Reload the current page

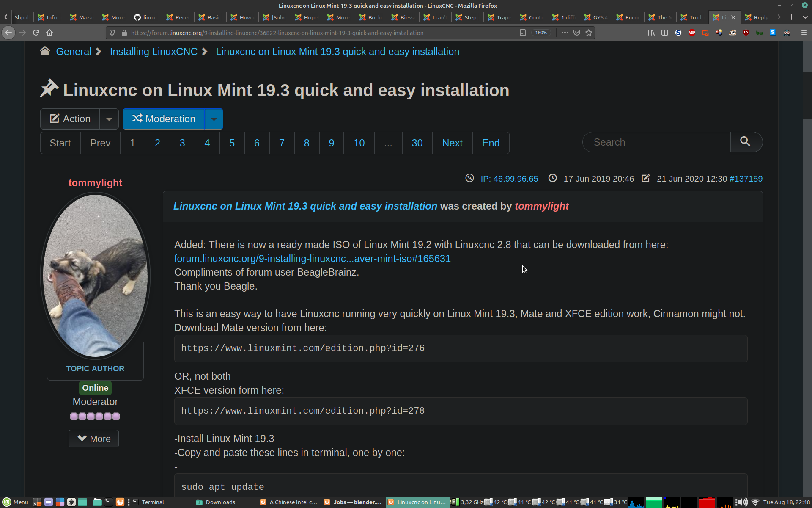tap(36, 33)
